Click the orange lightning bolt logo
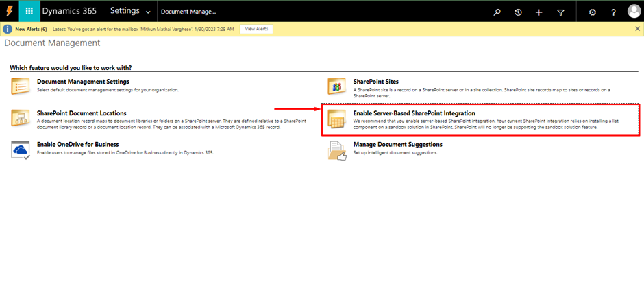Screen dimensions: 644x306 click(9, 12)
